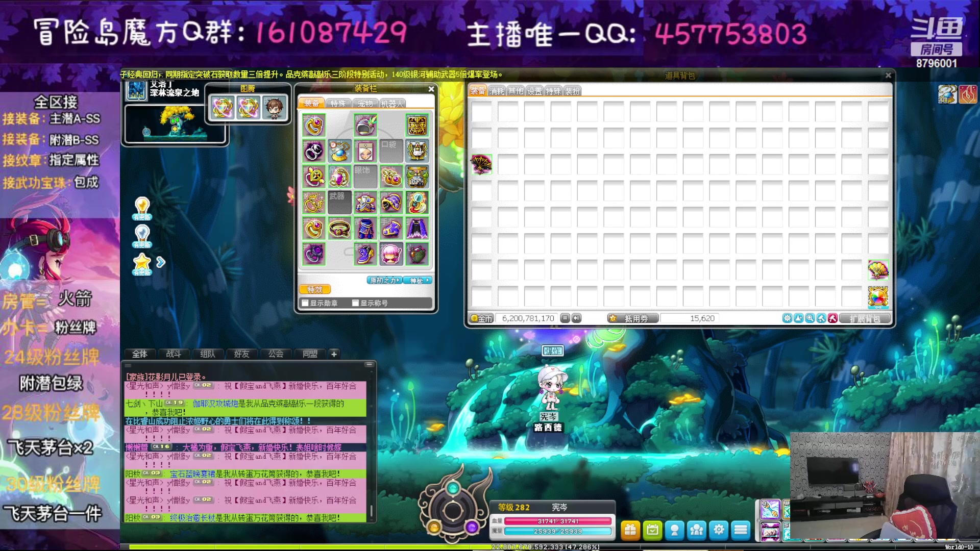Open the 消耗 tab in inventory
980x551 pixels.
click(497, 91)
